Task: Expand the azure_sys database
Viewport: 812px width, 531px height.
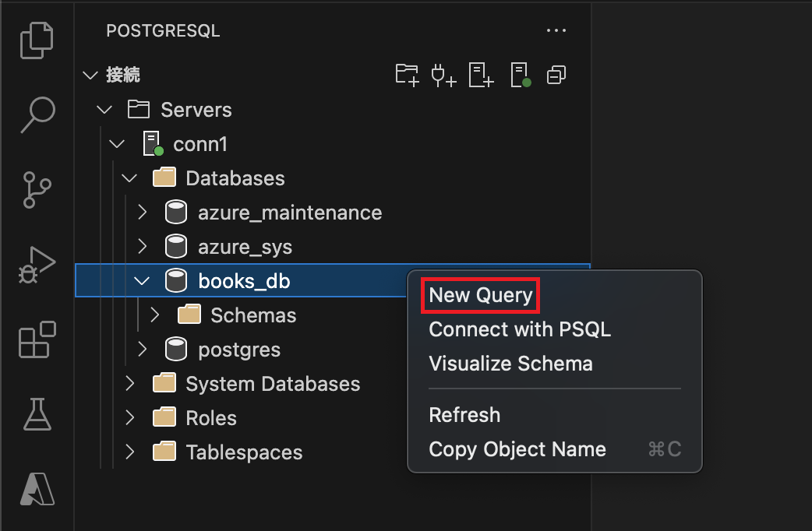Action: pos(143,247)
